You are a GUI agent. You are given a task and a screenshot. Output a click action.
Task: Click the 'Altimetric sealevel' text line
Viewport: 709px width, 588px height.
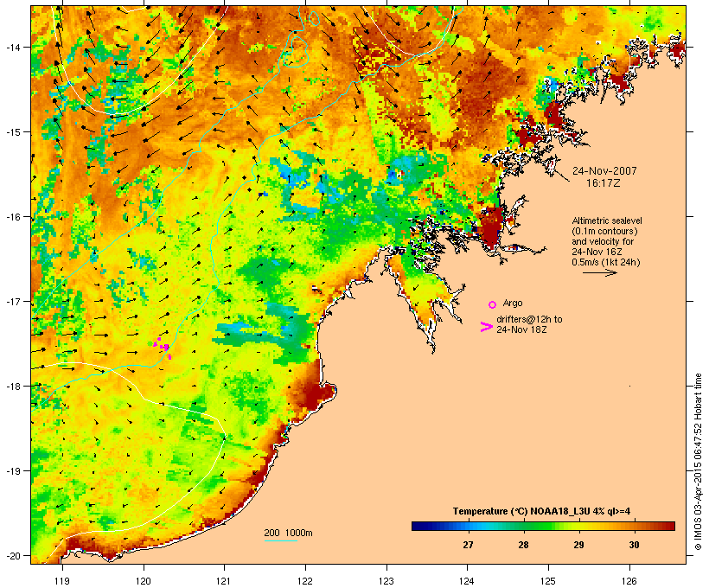(607, 220)
